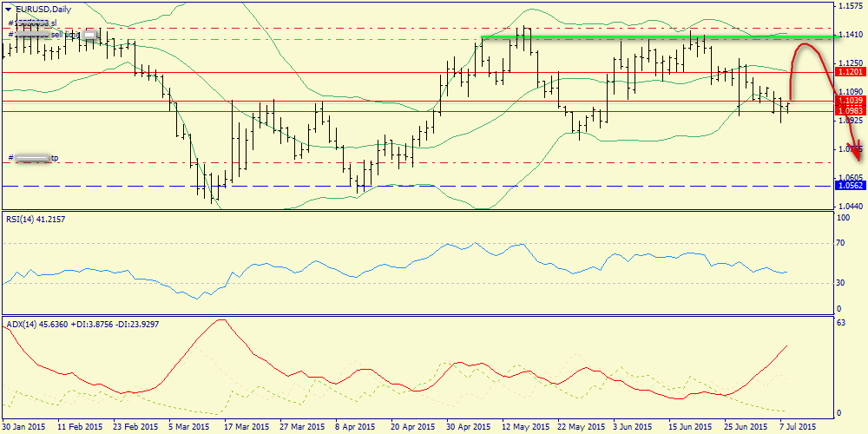Click the red 1.1201 price tag
The image size is (868, 434).
pyautogui.click(x=850, y=72)
